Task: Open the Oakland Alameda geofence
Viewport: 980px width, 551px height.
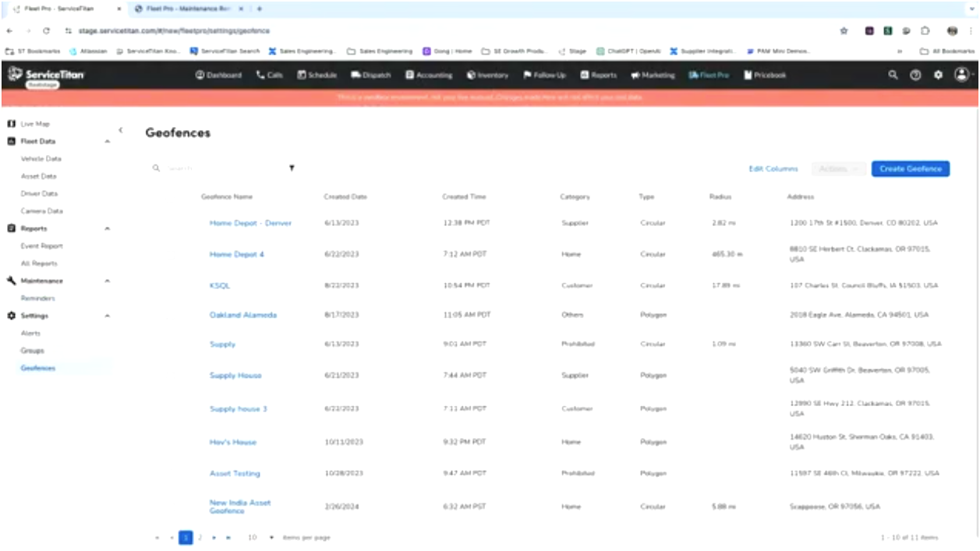Action: point(243,316)
